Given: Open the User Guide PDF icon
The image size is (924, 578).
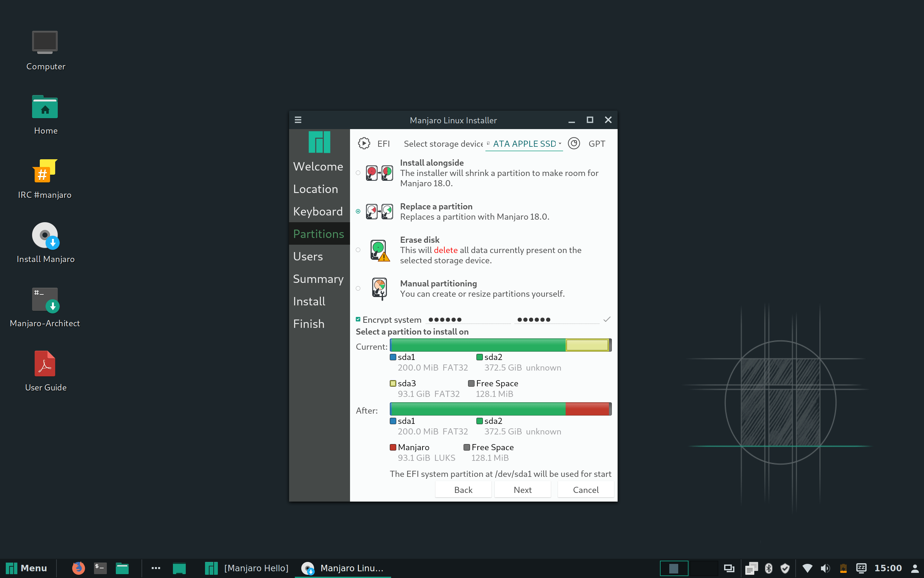Looking at the screenshot, I should pos(45,363).
